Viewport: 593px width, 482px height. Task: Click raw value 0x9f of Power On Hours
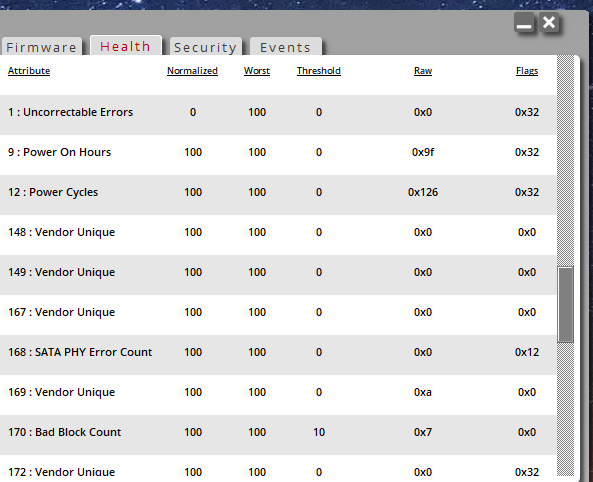pos(423,152)
